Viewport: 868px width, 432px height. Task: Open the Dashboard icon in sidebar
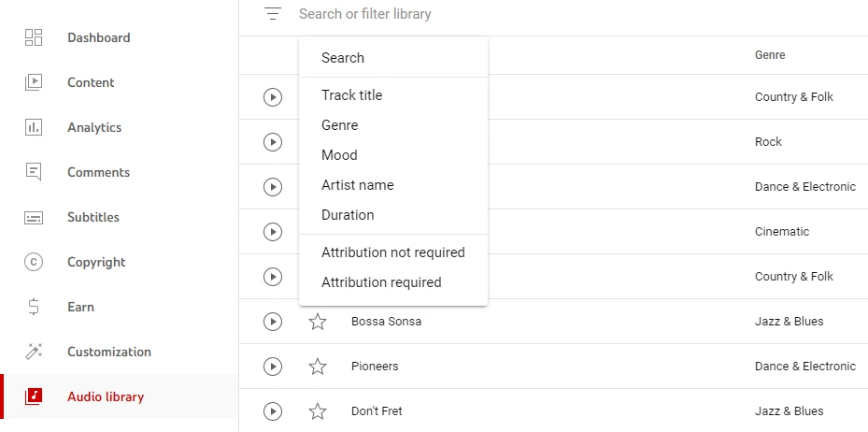pos(34,37)
